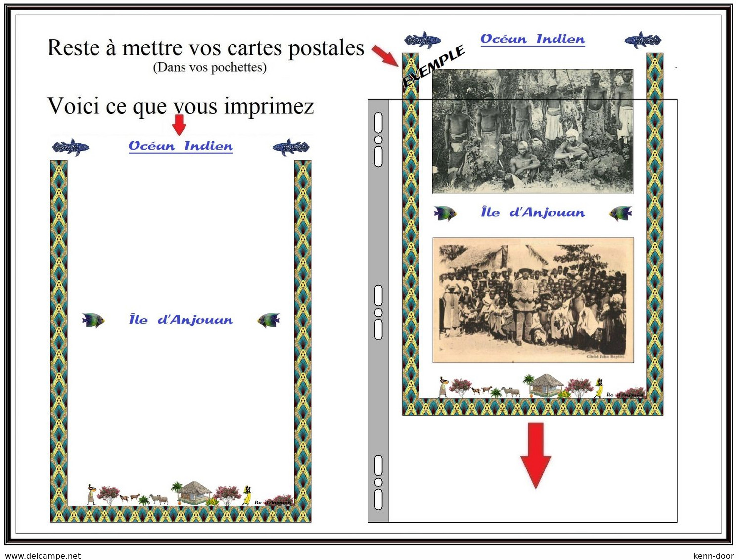Click the 'EXEMPLE' diagonal label
The image size is (739, 560).
(434, 66)
